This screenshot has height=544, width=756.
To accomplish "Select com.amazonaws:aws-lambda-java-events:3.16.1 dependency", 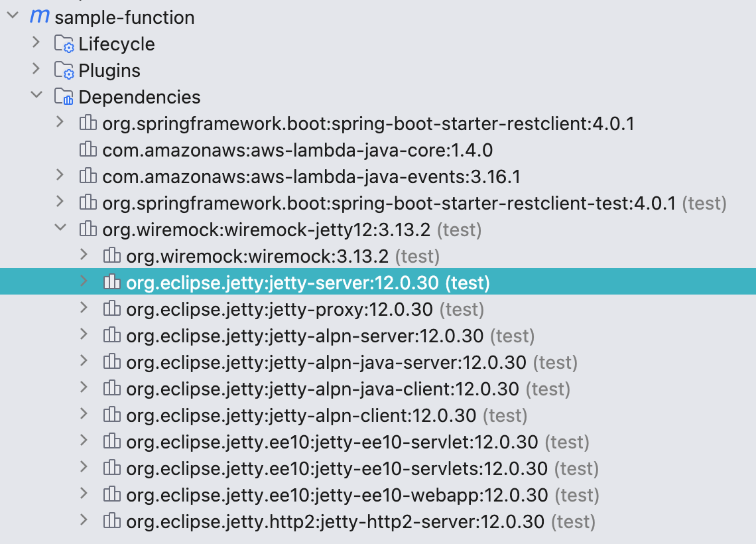I will 311,177.
